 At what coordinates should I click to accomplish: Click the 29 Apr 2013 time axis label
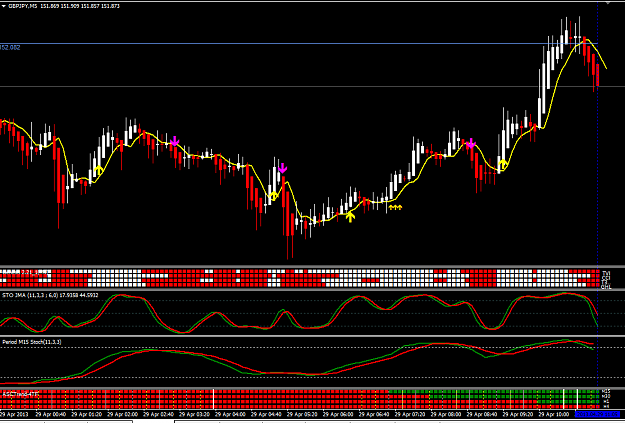click(x=14, y=414)
